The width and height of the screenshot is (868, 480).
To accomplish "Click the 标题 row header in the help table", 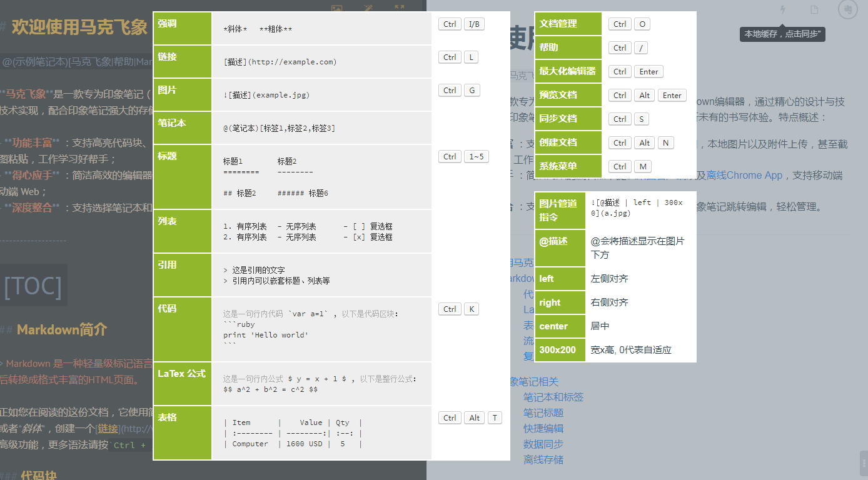I will tap(183, 177).
